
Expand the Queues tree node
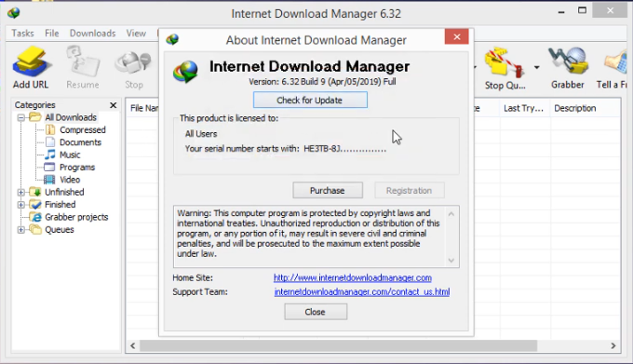click(21, 230)
